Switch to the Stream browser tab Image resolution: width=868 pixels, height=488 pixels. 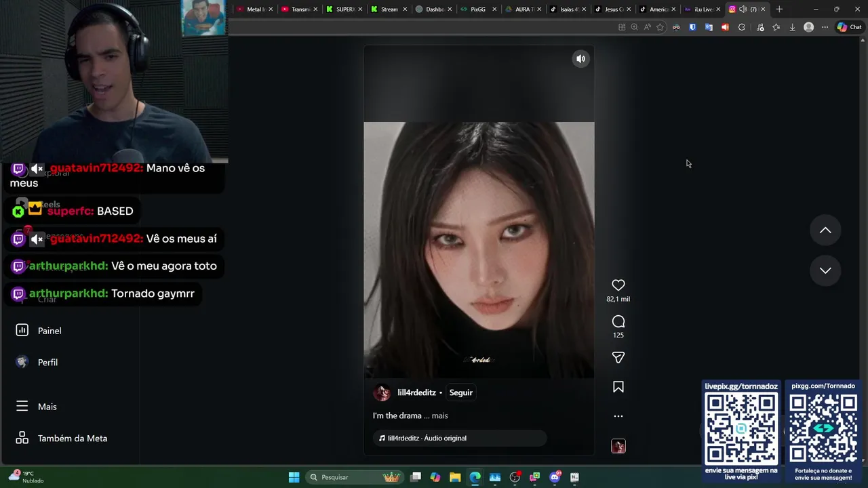pos(389,9)
